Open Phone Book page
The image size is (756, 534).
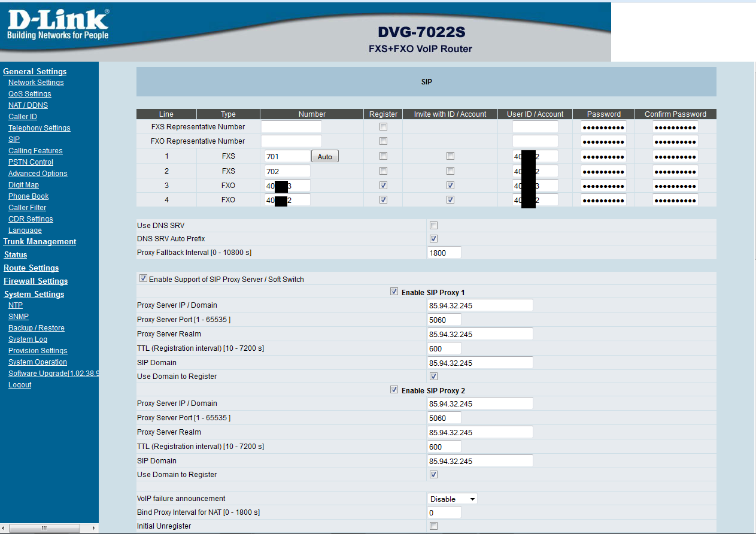28,196
